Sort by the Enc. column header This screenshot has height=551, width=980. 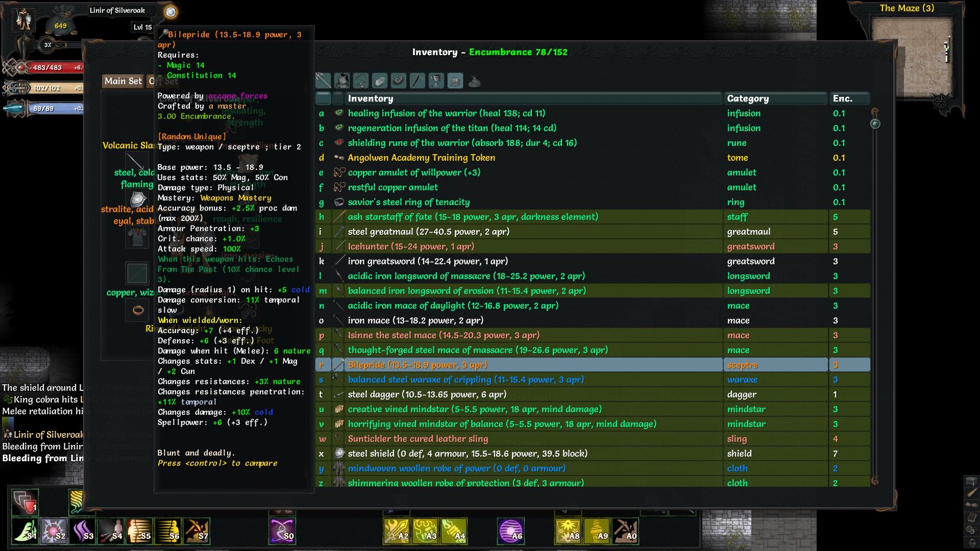[850, 98]
